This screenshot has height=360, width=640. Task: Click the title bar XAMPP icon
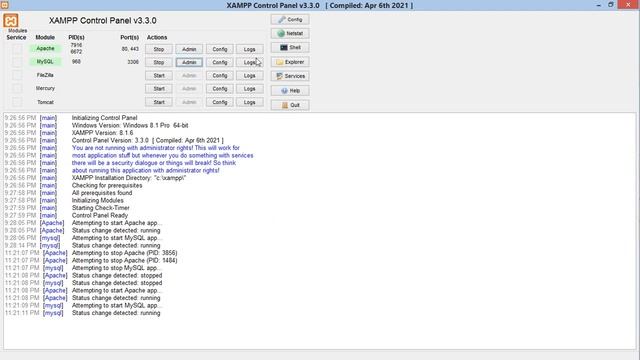[4, 5]
